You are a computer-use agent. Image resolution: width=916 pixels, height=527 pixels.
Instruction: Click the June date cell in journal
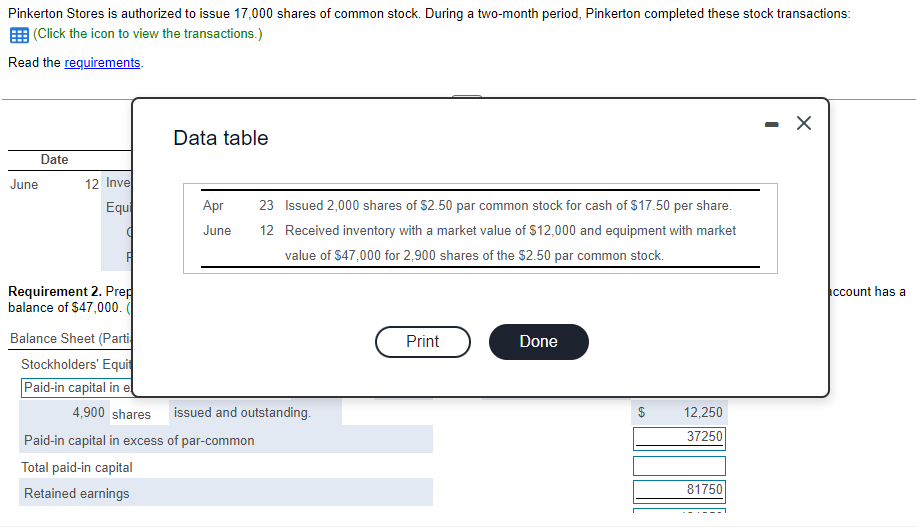[x=24, y=185]
